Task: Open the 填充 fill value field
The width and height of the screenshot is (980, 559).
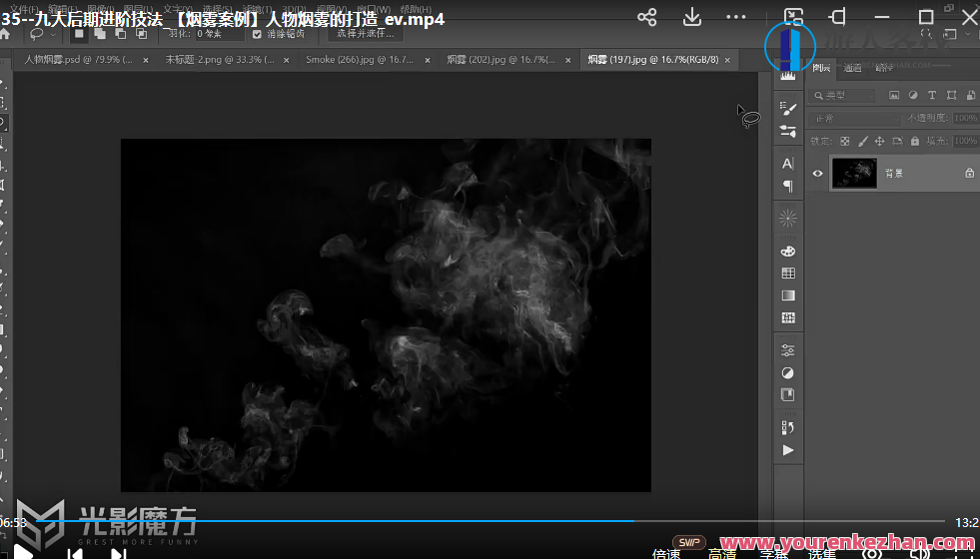Action: (x=966, y=141)
